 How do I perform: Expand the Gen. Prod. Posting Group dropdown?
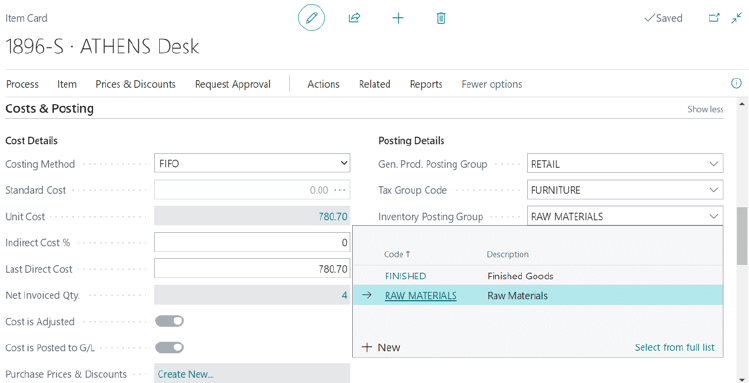[714, 164]
